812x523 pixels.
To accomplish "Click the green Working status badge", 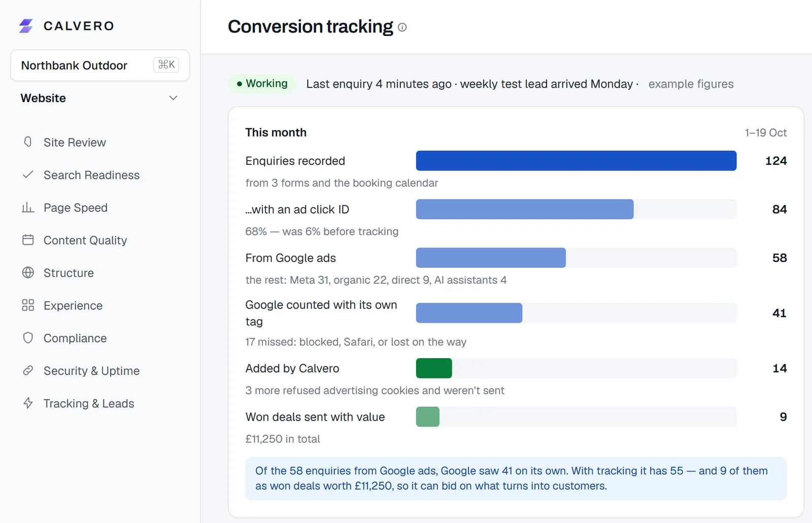I will click(x=262, y=83).
